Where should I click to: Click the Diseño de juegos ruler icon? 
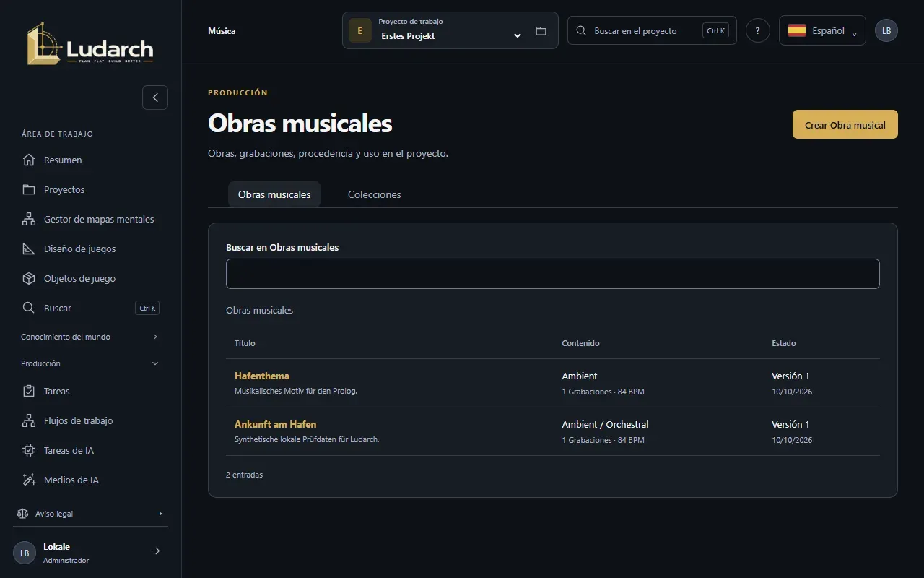[29, 249]
